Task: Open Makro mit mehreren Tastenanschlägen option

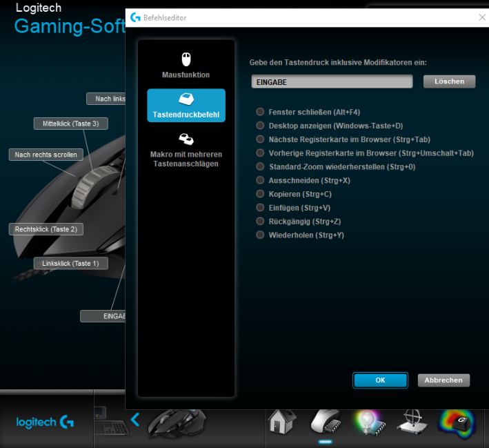Action: tap(186, 151)
